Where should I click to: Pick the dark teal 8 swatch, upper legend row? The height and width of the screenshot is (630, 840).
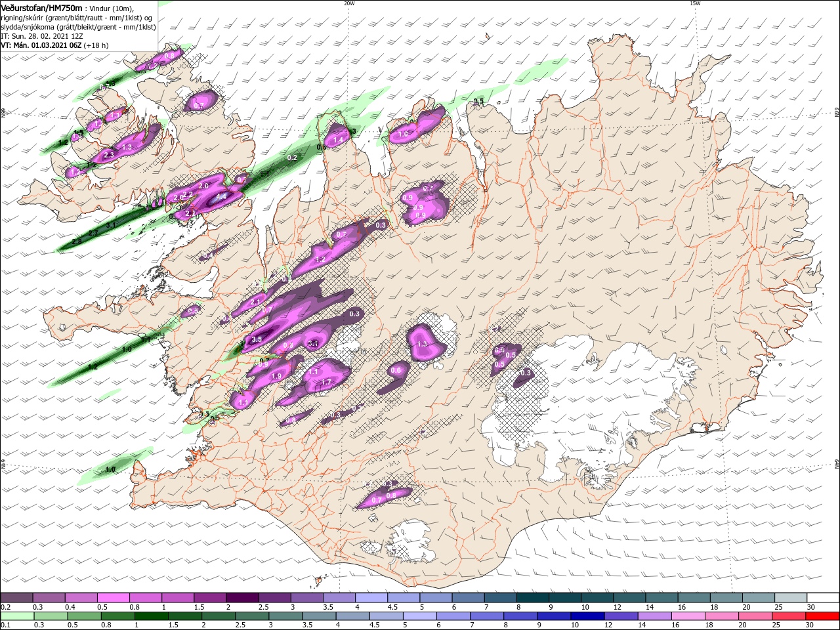click(533, 598)
